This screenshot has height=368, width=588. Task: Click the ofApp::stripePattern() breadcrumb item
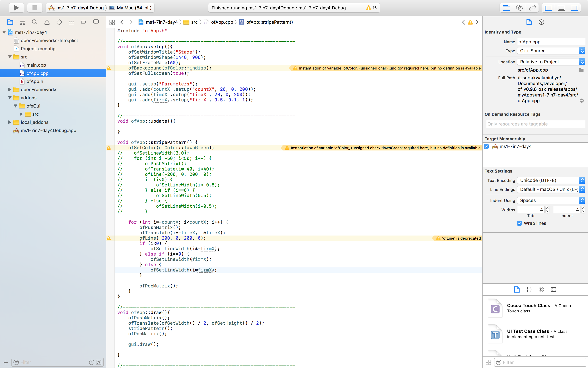click(269, 22)
